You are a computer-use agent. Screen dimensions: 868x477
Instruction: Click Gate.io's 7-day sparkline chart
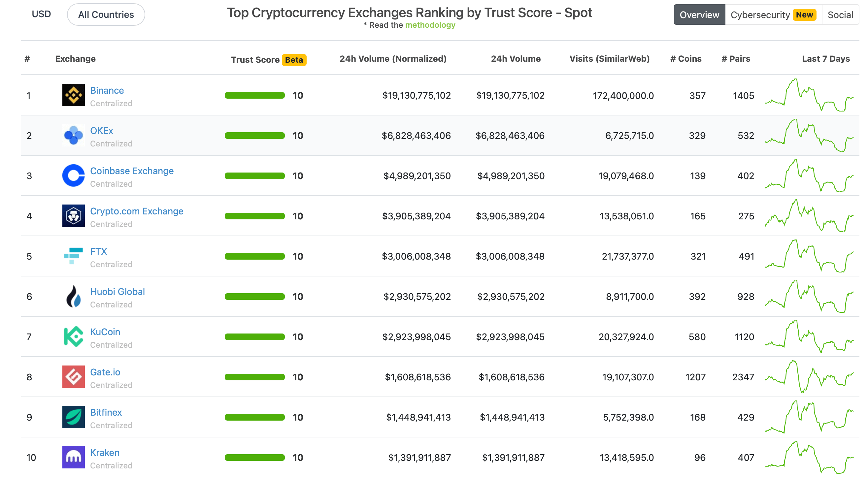click(x=809, y=377)
